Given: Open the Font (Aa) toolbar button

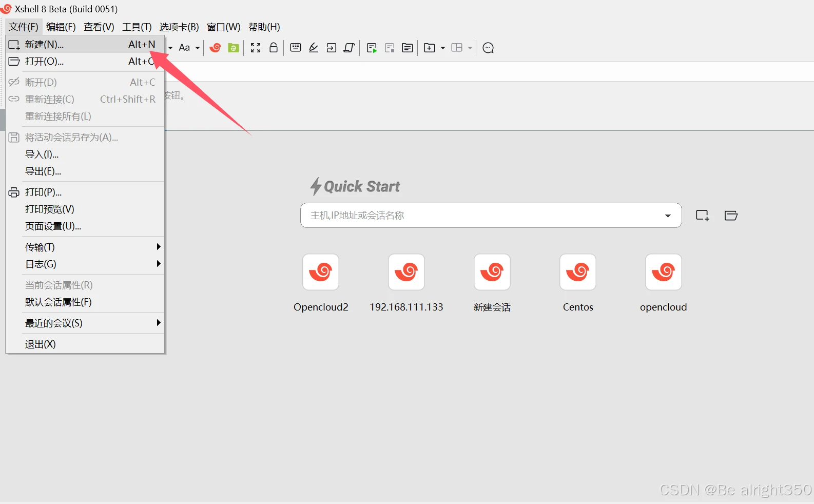Looking at the screenshot, I should pos(184,48).
